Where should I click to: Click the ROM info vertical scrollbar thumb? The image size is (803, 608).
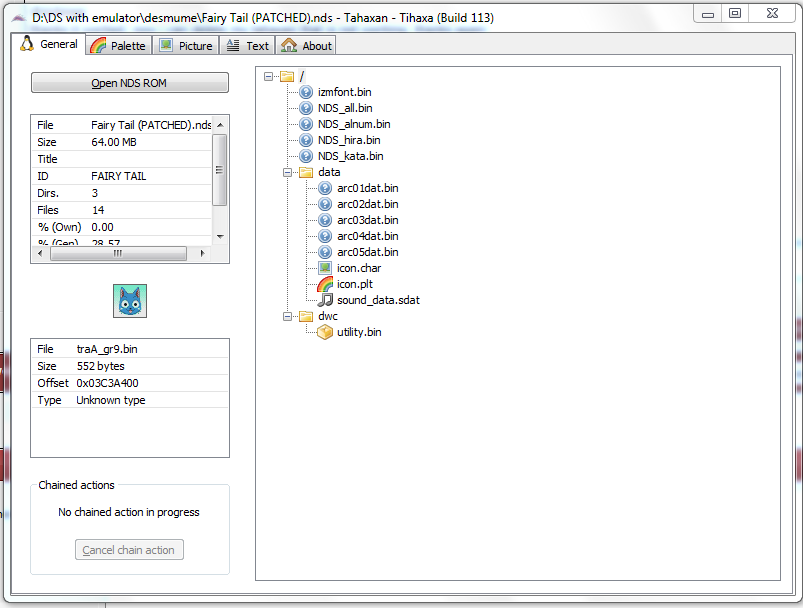pyautogui.click(x=219, y=170)
